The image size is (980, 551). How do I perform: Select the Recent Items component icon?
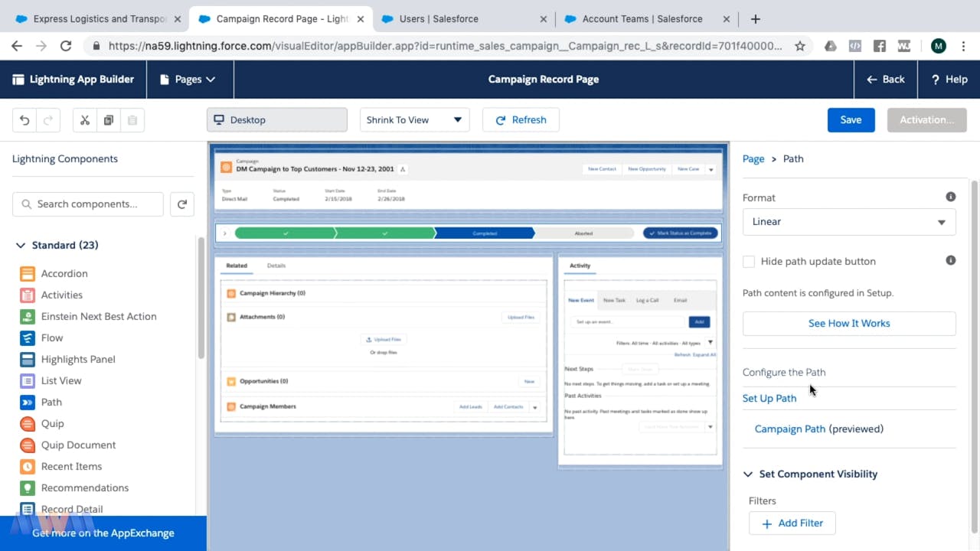coord(28,466)
